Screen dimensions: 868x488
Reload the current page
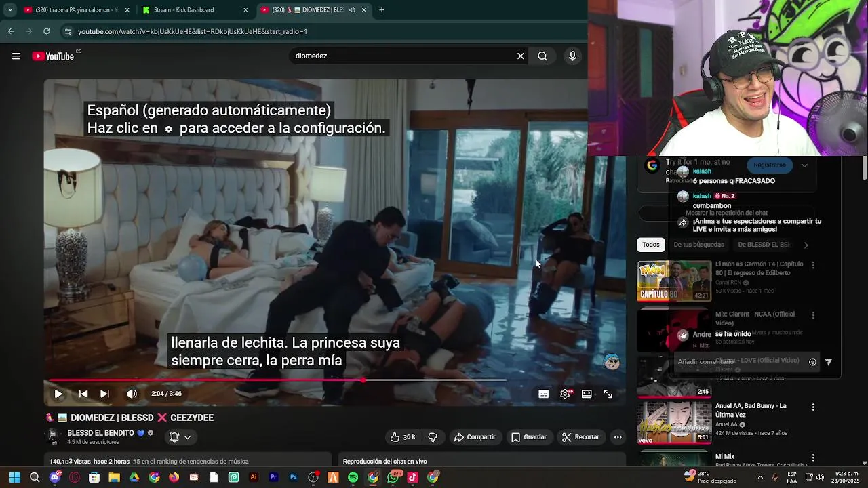pyautogui.click(x=46, y=31)
